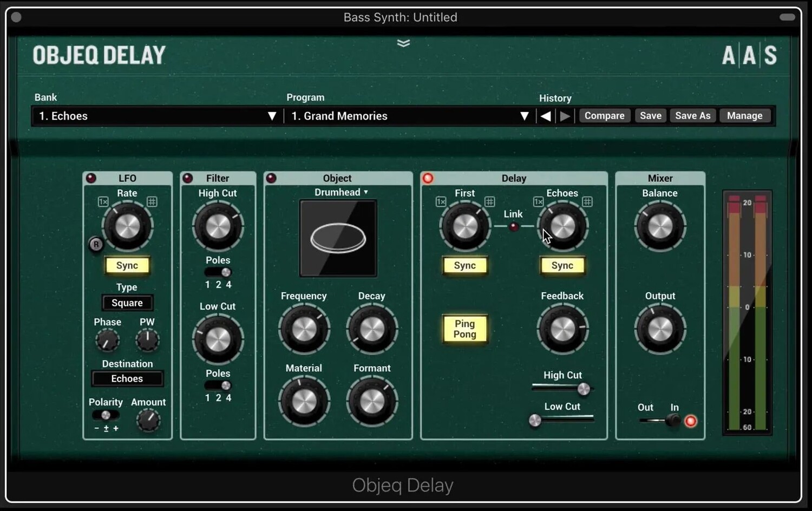
Task: Open the Program dropdown showing Grand Memories
Action: [410, 116]
